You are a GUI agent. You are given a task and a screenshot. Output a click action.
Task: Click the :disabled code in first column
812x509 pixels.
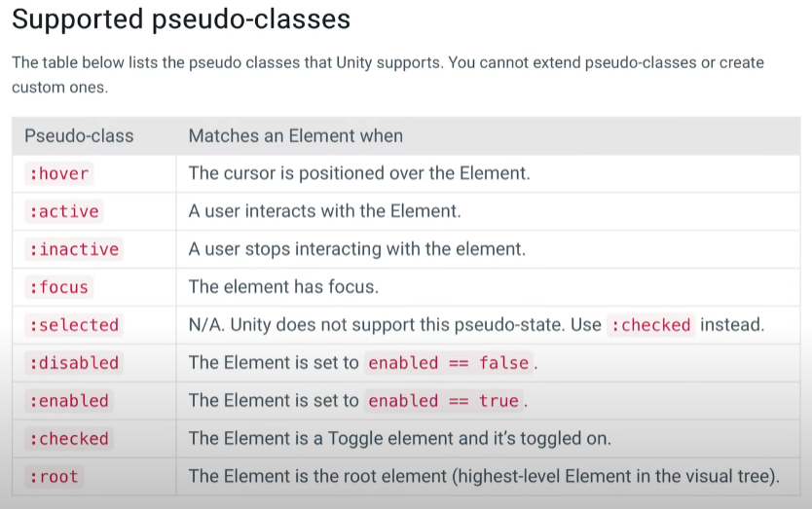click(x=73, y=363)
